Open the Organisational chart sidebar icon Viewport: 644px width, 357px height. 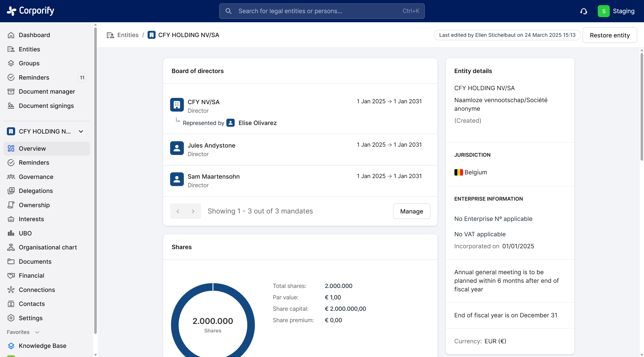pos(11,247)
